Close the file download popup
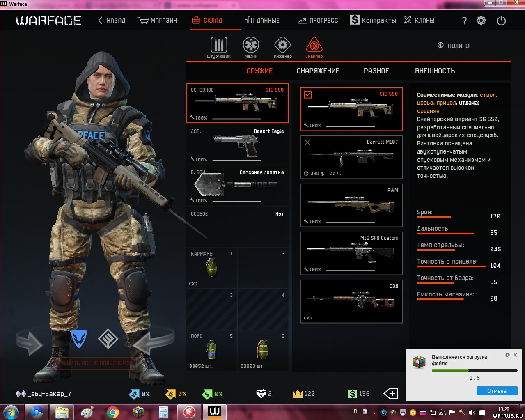Viewport: 525px width, 420px height. click(x=516, y=355)
